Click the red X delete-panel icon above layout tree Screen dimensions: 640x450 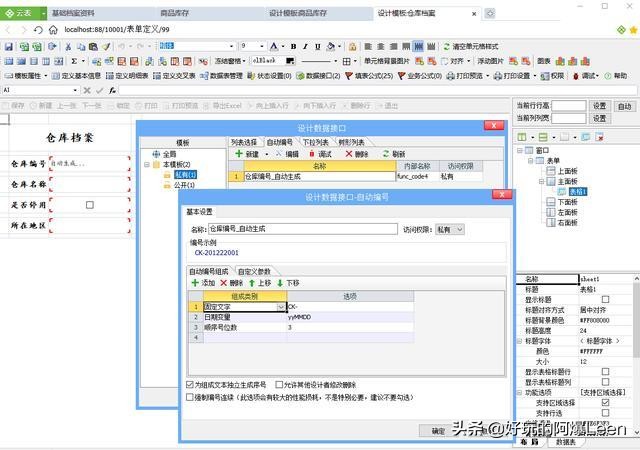pos(600,137)
